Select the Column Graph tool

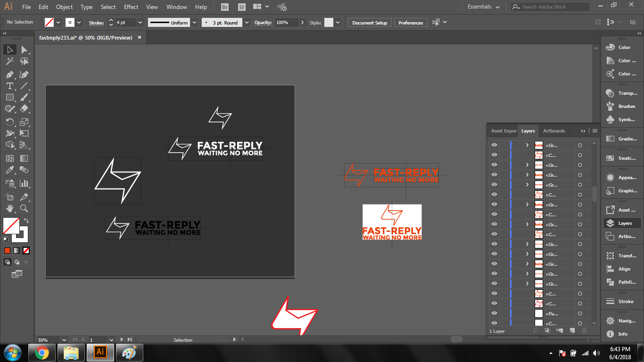[x=25, y=183]
